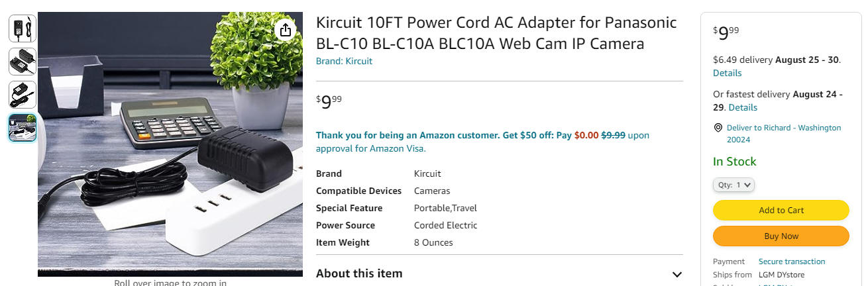The image size is (868, 286).
Task: Click the delivery location pin icon
Action: (718, 128)
